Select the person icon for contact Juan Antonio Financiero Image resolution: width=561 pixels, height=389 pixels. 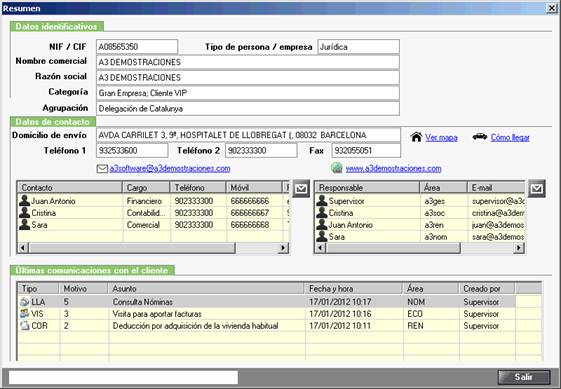pos(24,200)
